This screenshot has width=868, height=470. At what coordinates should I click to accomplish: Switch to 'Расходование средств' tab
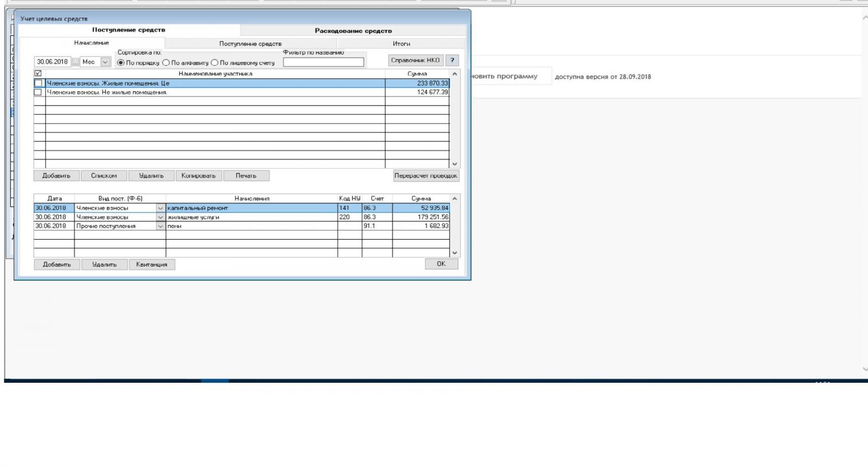(353, 31)
